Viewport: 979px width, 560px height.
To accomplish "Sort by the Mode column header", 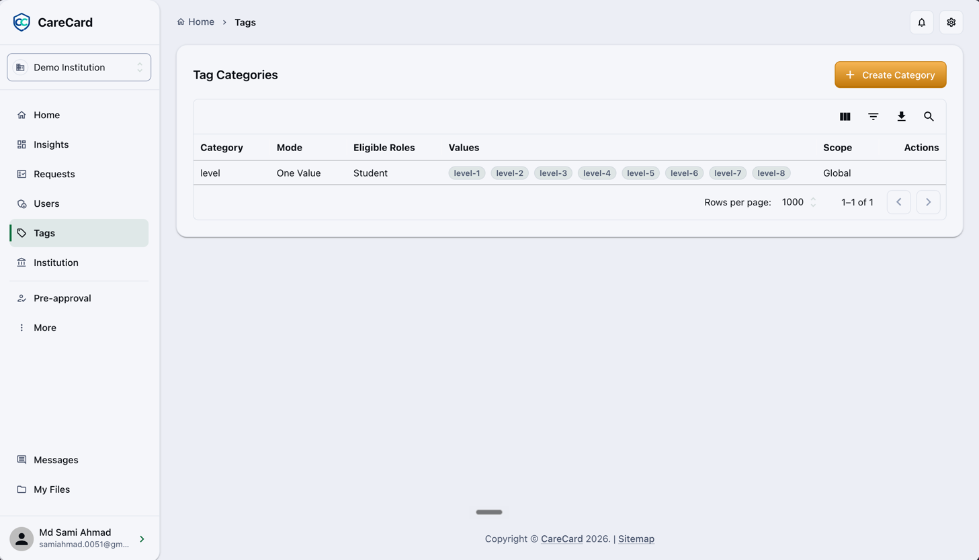I will pyautogui.click(x=290, y=148).
